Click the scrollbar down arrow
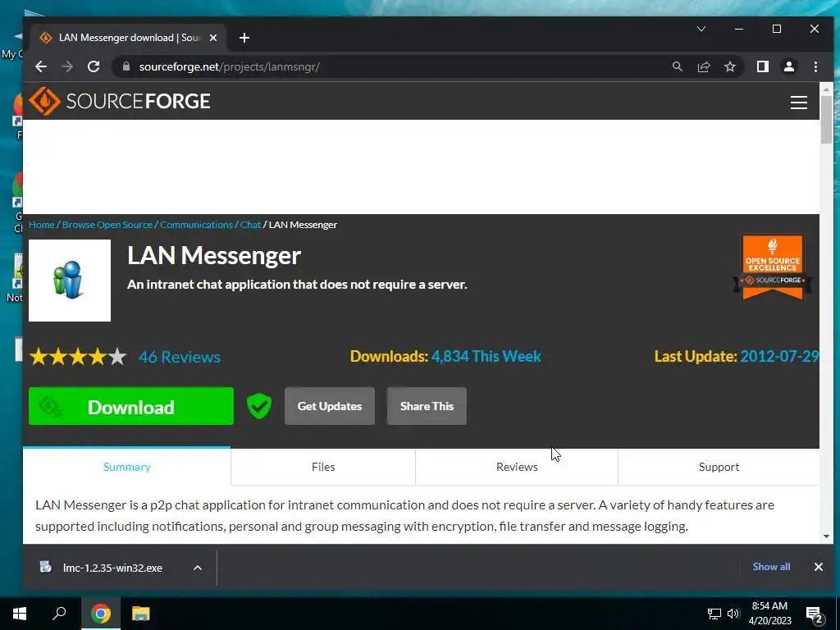This screenshot has height=630, width=840. 825,536
